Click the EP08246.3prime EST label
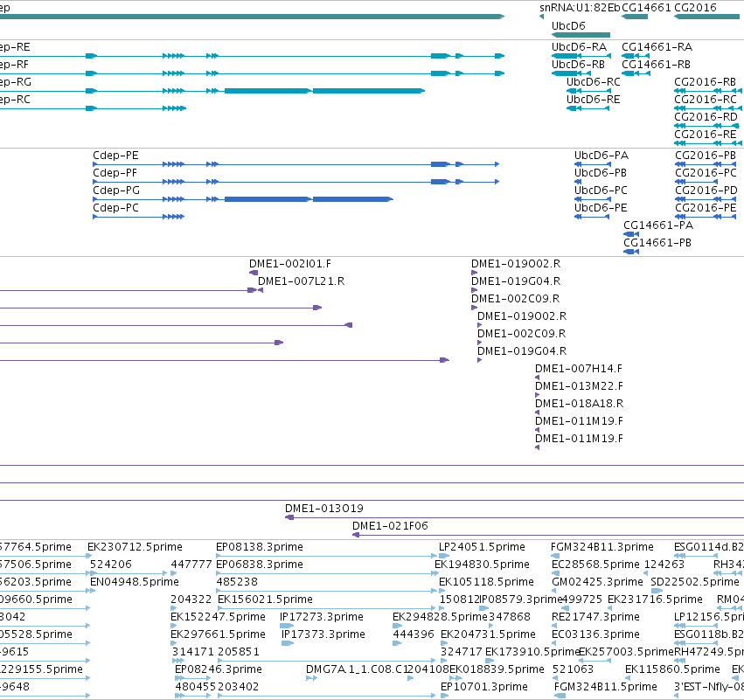744x700 pixels. [x=219, y=670]
